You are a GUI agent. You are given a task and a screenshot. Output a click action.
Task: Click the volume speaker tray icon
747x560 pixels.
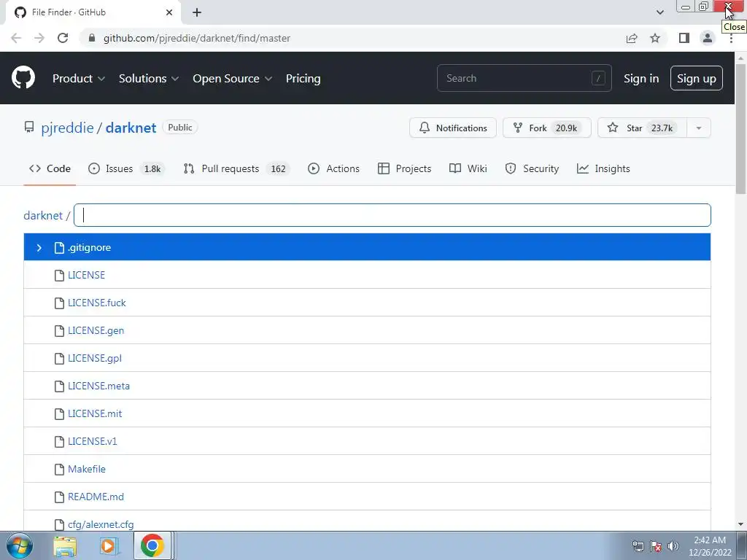[673, 546]
